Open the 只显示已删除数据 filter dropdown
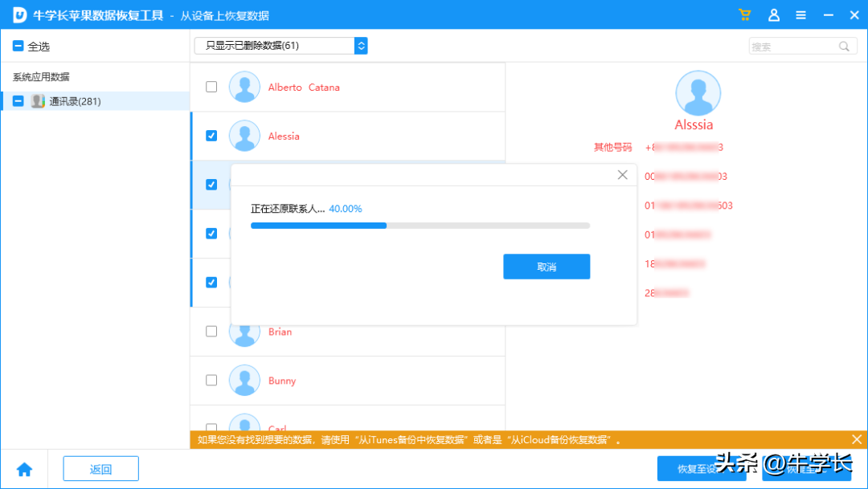868x489 pixels. 273,46
